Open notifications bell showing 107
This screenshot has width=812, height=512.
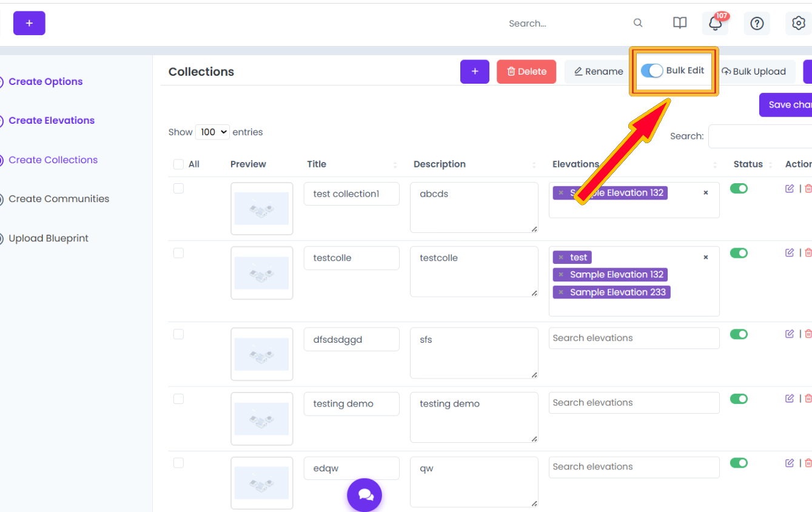pos(716,23)
